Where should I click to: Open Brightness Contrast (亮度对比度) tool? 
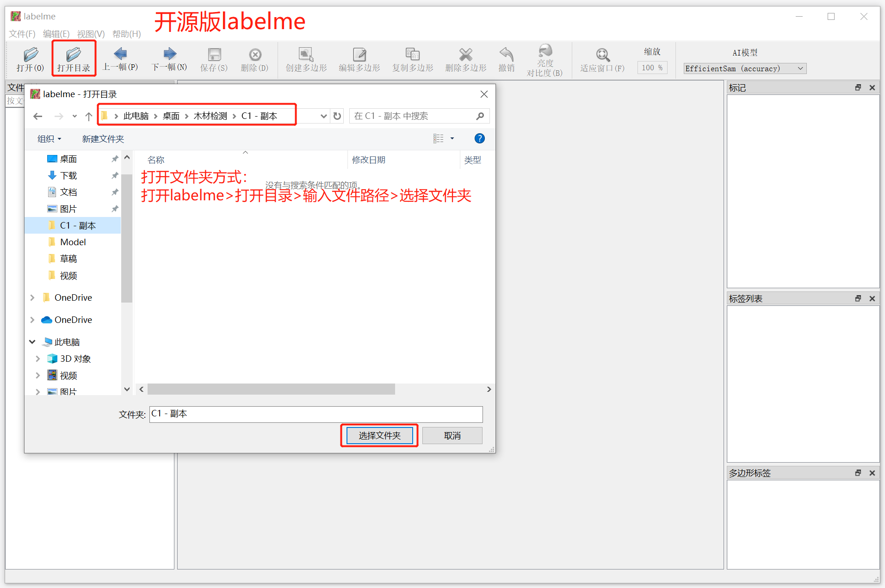pos(545,61)
